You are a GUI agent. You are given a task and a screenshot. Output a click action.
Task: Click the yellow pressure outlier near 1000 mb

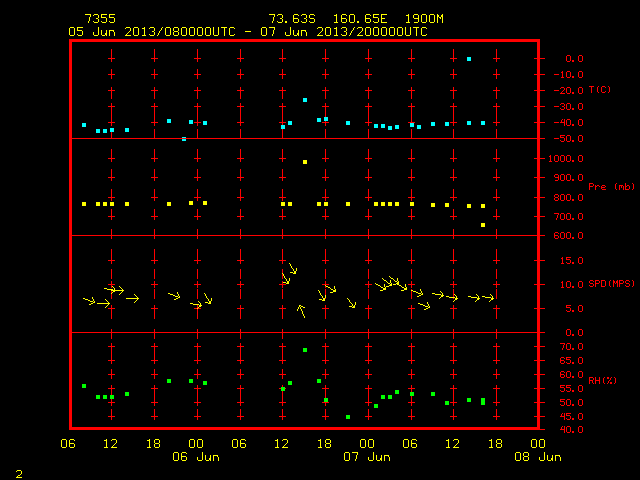(x=305, y=162)
